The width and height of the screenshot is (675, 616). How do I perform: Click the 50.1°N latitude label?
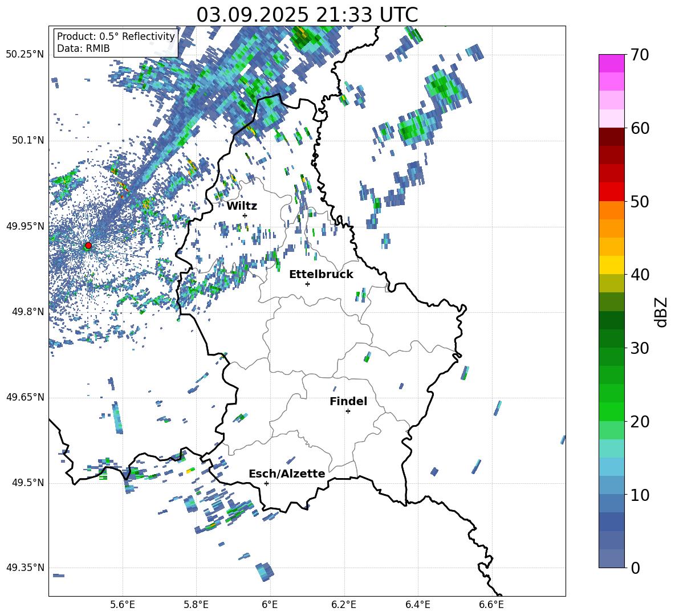pyautogui.click(x=28, y=140)
